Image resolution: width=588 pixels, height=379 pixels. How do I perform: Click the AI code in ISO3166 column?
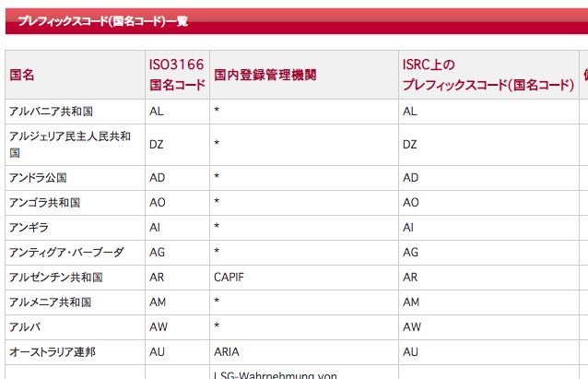[155, 228]
